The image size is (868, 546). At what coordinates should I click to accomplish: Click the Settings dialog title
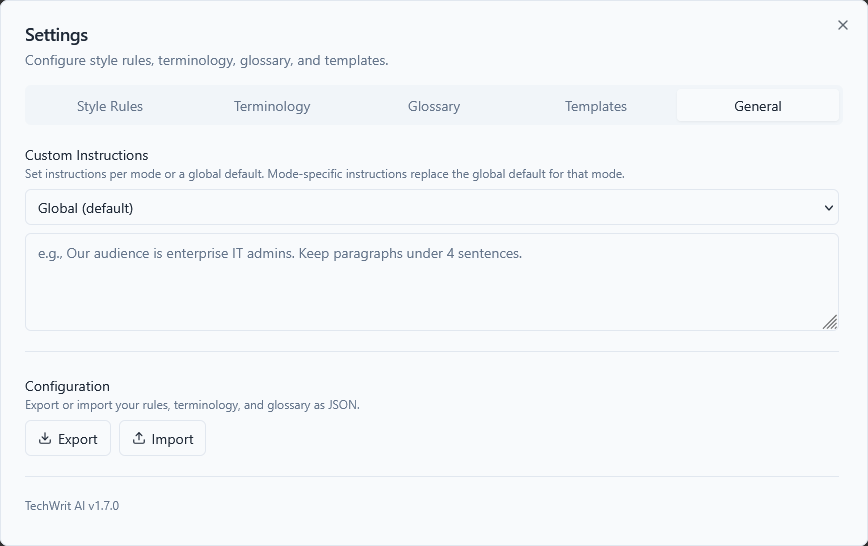(x=57, y=35)
